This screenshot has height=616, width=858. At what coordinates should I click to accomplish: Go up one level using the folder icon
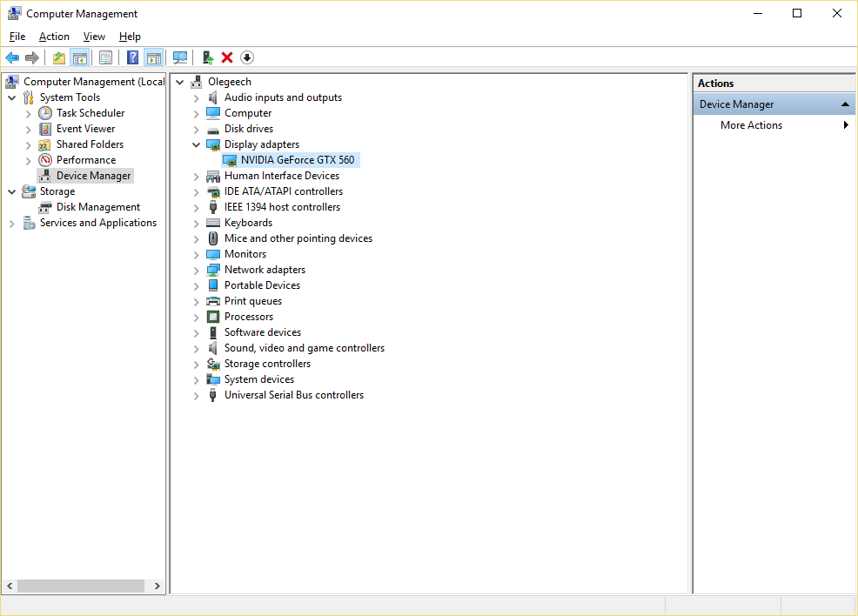point(59,57)
